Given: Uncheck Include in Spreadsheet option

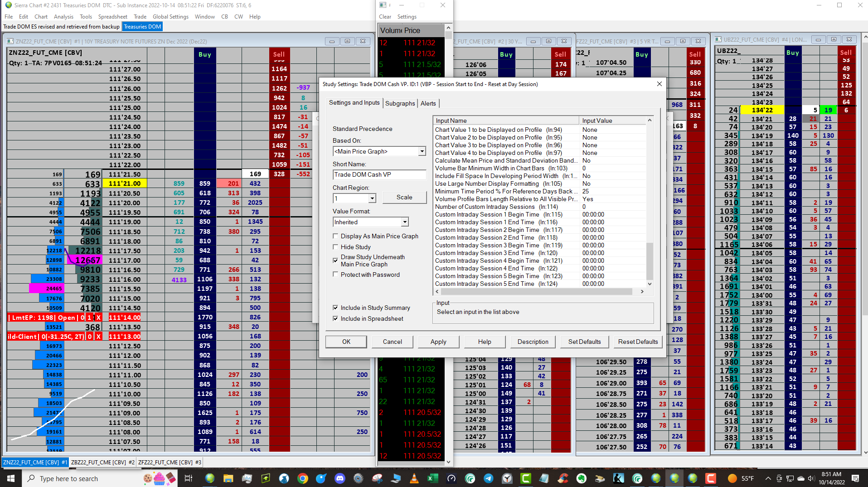Looking at the screenshot, I should point(335,318).
